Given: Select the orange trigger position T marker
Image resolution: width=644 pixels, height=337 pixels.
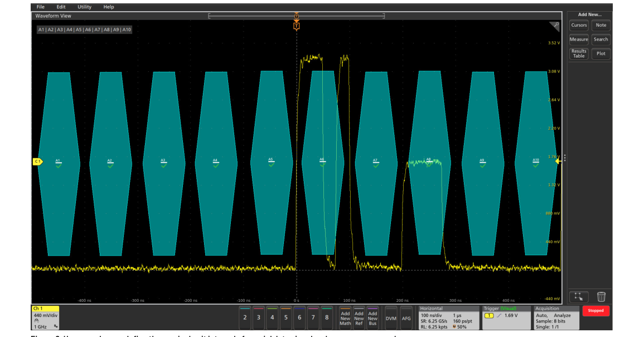Looking at the screenshot, I should (296, 26).
